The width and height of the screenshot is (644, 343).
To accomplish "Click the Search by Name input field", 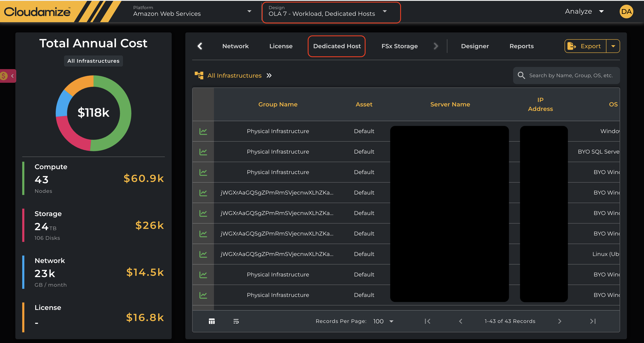I will tap(571, 76).
